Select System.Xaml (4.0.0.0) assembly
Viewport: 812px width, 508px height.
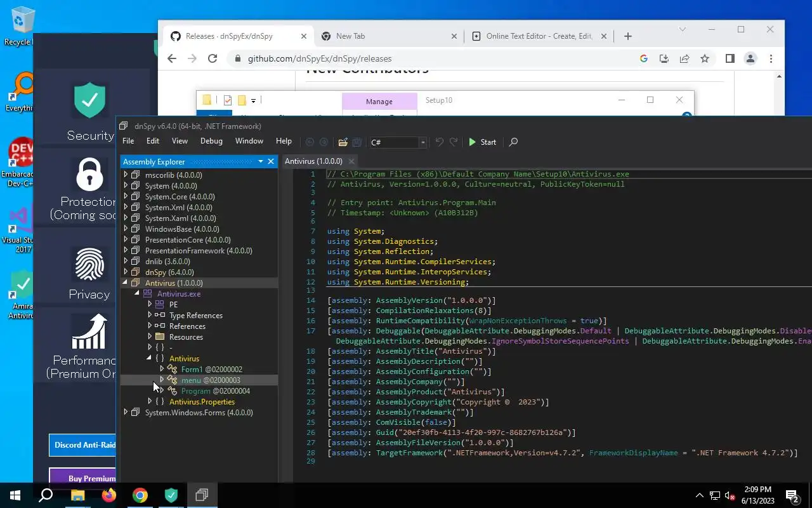pos(180,218)
